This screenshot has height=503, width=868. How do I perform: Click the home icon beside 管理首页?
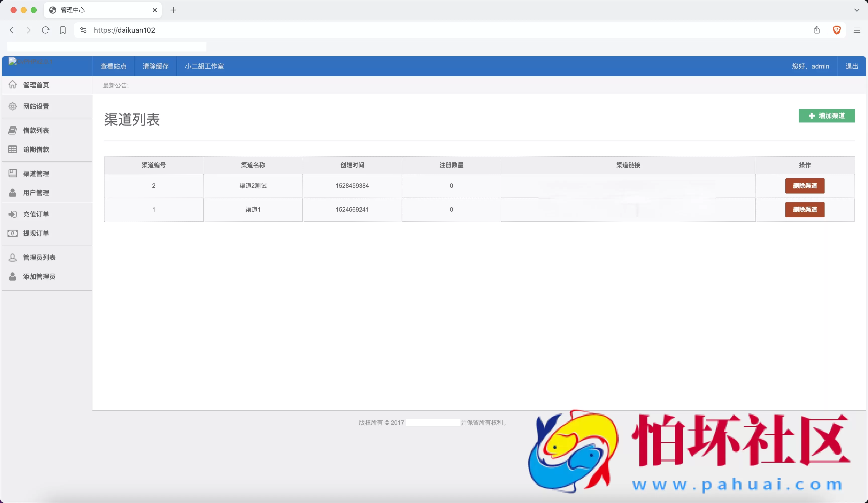point(12,85)
